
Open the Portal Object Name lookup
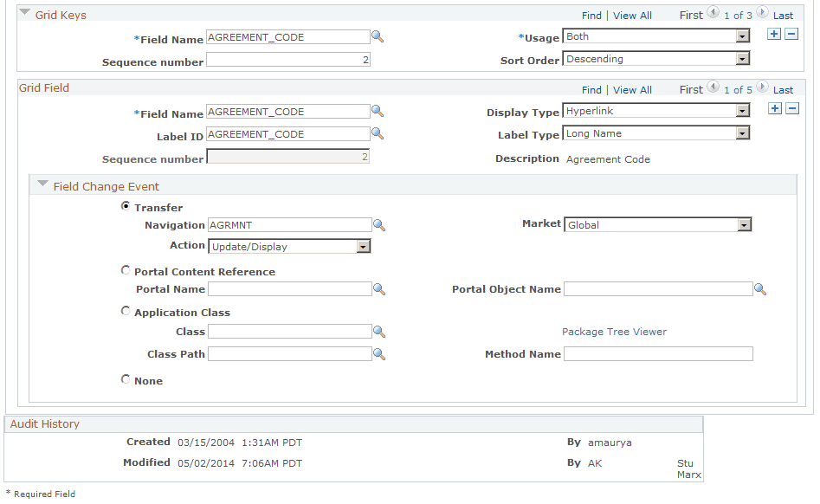pyautogui.click(x=760, y=289)
